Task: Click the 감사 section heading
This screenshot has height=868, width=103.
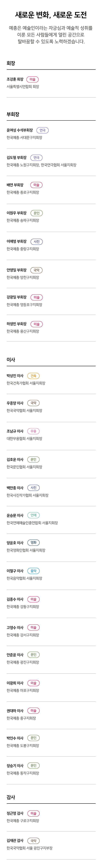Action: coord(11,797)
